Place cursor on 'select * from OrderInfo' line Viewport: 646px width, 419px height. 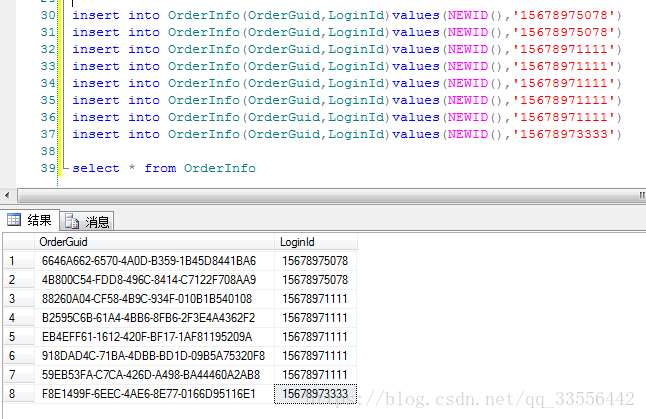(x=164, y=168)
